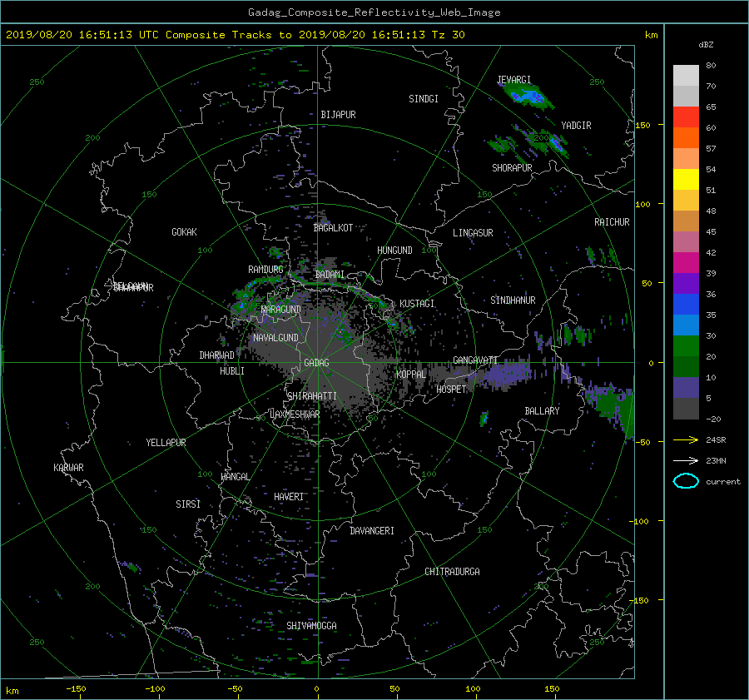Click the GANGAVATI city label
Image resolution: width=749 pixels, height=700 pixels.
[x=475, y=360]
